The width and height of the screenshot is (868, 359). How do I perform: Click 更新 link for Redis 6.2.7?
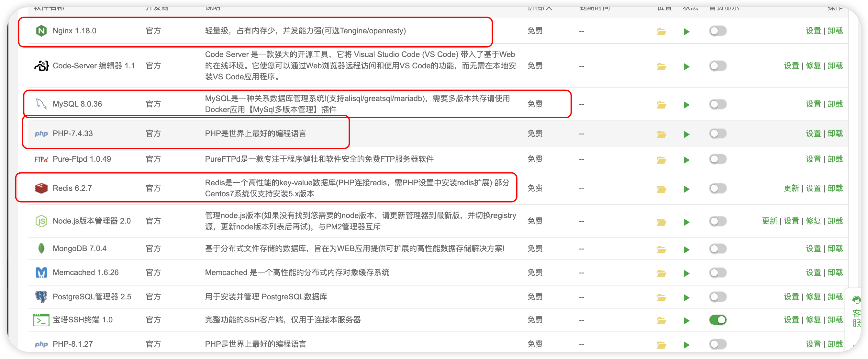coord(791,188)
